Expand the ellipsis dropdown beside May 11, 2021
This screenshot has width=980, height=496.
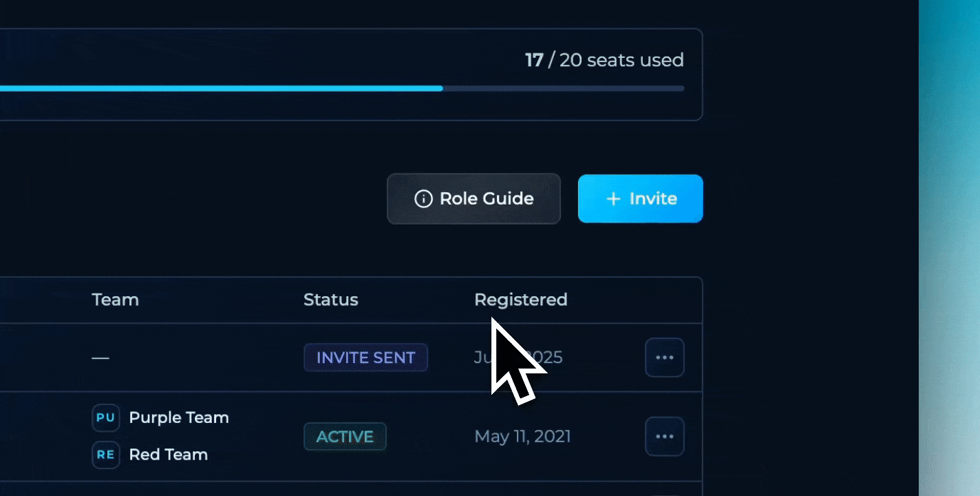(664, 436)
